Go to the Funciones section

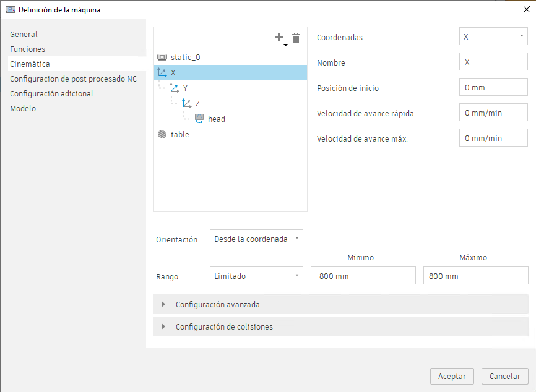pos(27,49)
